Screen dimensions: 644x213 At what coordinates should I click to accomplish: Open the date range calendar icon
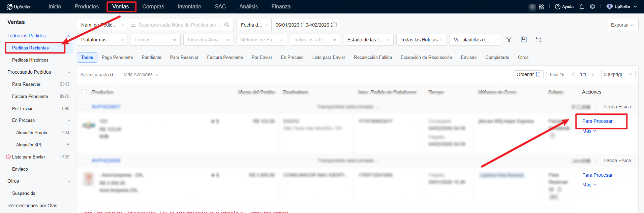(x=335, y=25)
